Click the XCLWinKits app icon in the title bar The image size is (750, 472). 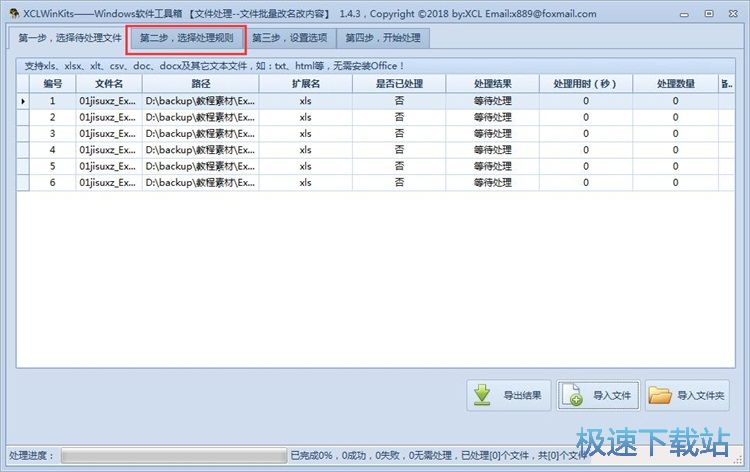point(14,13)
